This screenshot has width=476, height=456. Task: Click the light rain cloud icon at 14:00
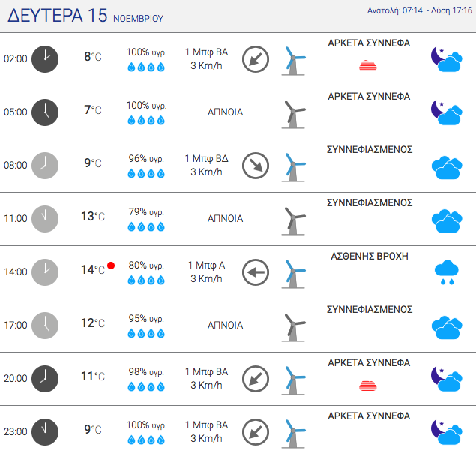[447, 272]
